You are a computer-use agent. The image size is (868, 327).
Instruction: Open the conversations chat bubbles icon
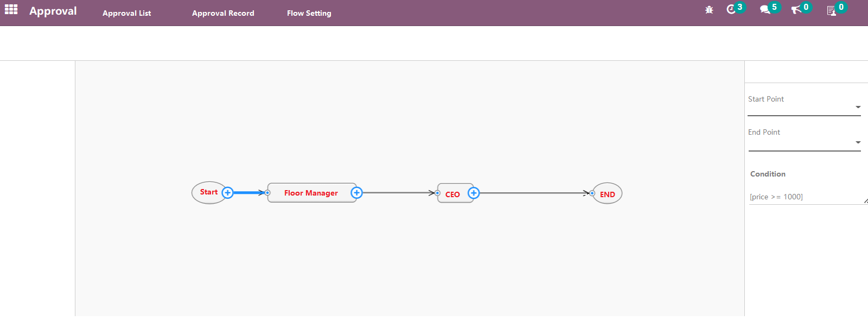[765, 9]
